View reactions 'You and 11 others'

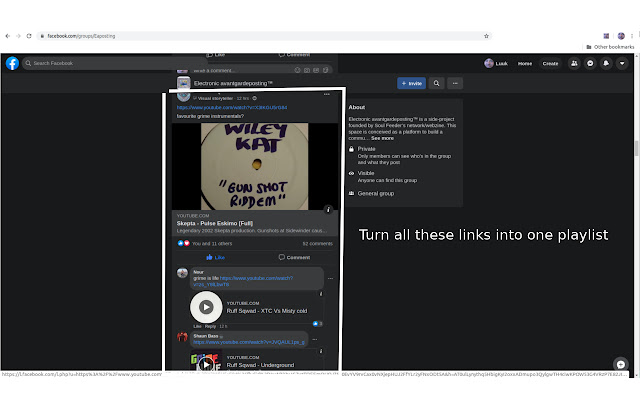point(212,244)
